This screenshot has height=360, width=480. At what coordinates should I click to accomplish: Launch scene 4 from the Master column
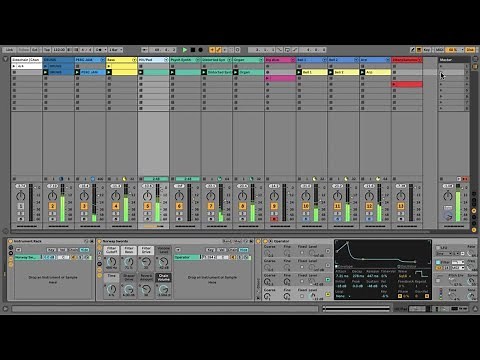pyautogui.click(x=441, y=84)
